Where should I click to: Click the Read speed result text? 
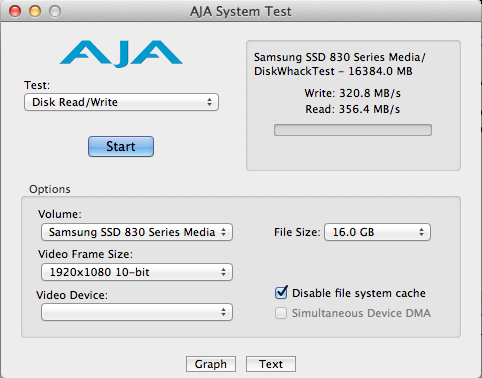(353, 109)
